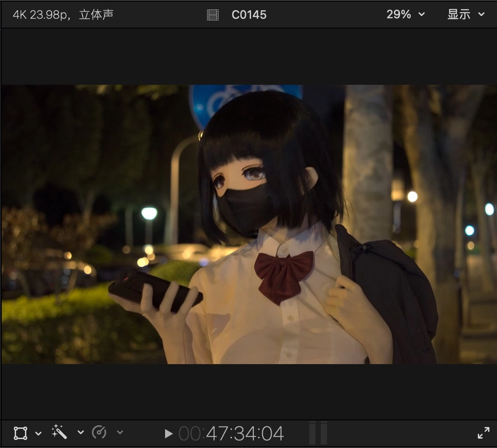Screen dimensions: 497x448
Task: Play the clip in the viewer
Action: coord(169,433)
